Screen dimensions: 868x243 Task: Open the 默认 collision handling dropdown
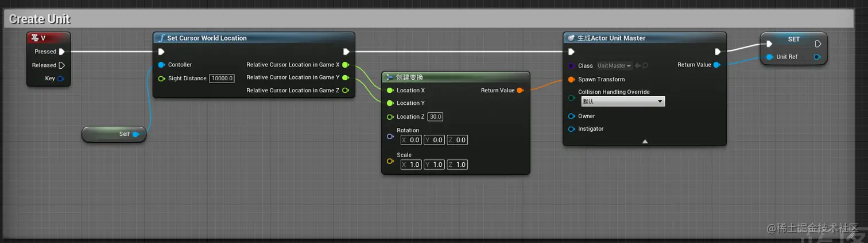coord(623,101)
